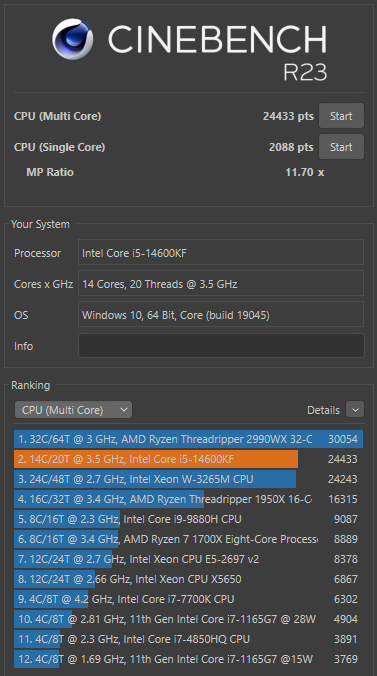Image resolution: width=377 pixels, height=676 pixels.
Task: Click the OS field showing Windows 10
Action: tap(221, 315)
